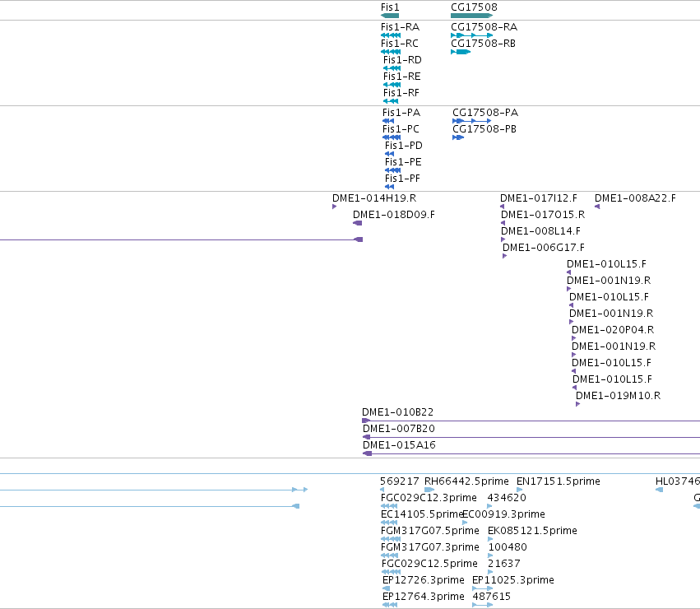Select the FGC029C12.3prime EST label

(429, 498)
